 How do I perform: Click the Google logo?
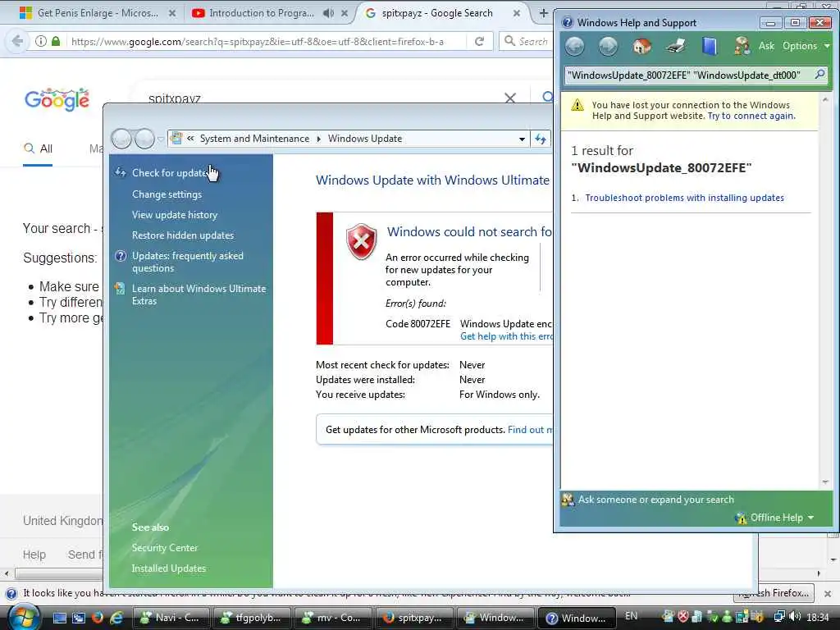coord(57,99)
